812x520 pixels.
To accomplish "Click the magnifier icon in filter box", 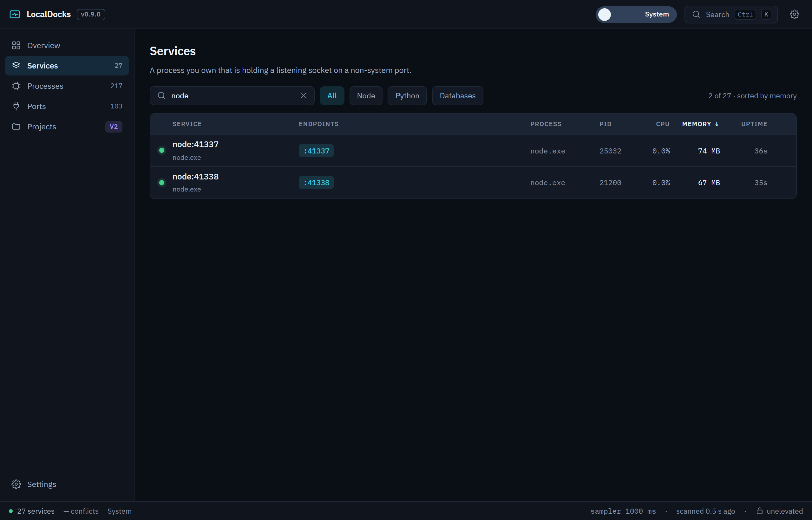I will 161,95.
